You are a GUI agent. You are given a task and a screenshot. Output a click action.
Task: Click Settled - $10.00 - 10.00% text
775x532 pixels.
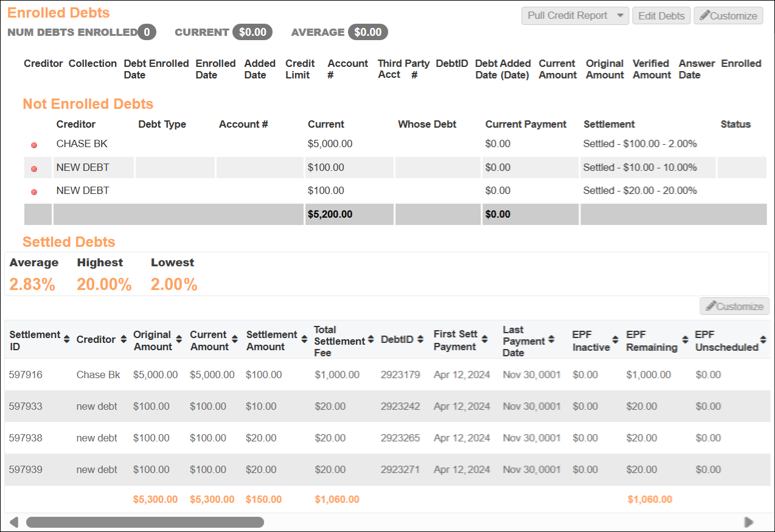[x=640, y=167]
